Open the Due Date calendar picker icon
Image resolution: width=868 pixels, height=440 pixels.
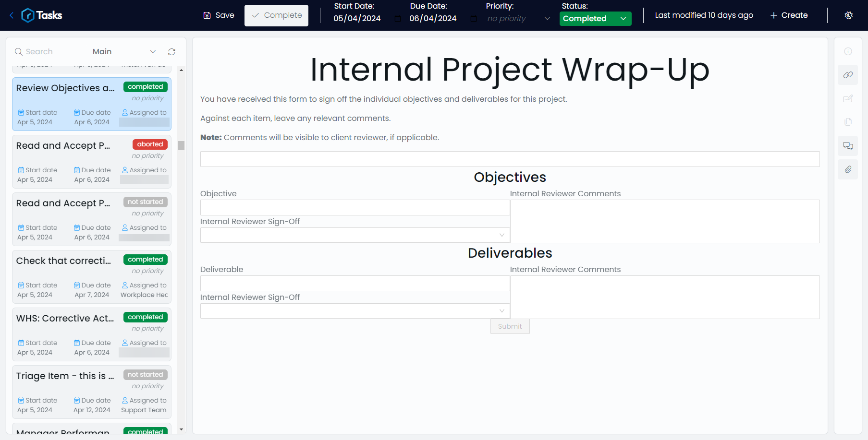[x=474, y=19]
